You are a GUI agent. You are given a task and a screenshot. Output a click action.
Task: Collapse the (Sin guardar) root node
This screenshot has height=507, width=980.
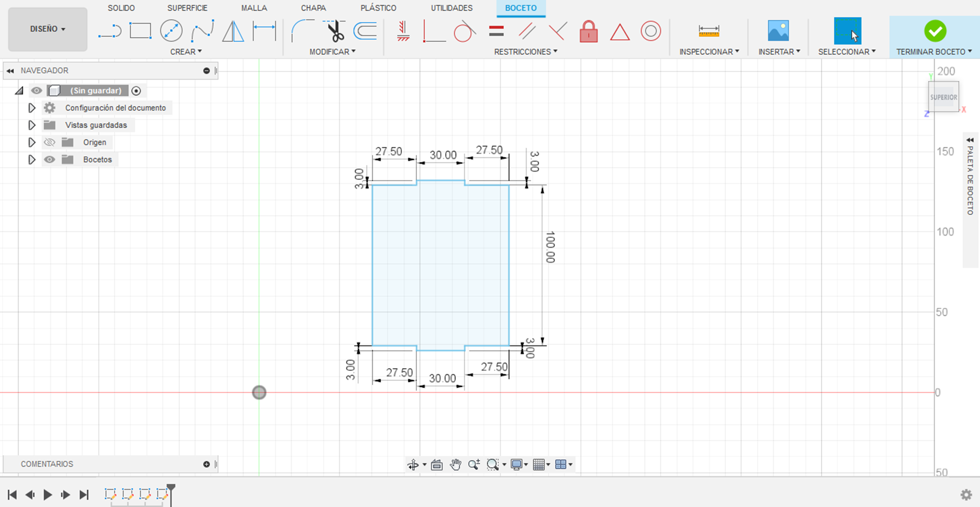[x=19, y=91]
